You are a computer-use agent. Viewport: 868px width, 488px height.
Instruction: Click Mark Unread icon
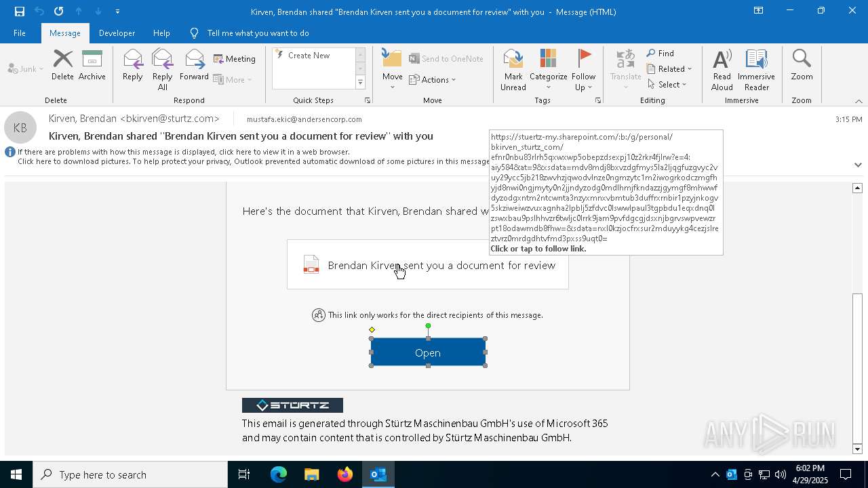click(513, 70)
